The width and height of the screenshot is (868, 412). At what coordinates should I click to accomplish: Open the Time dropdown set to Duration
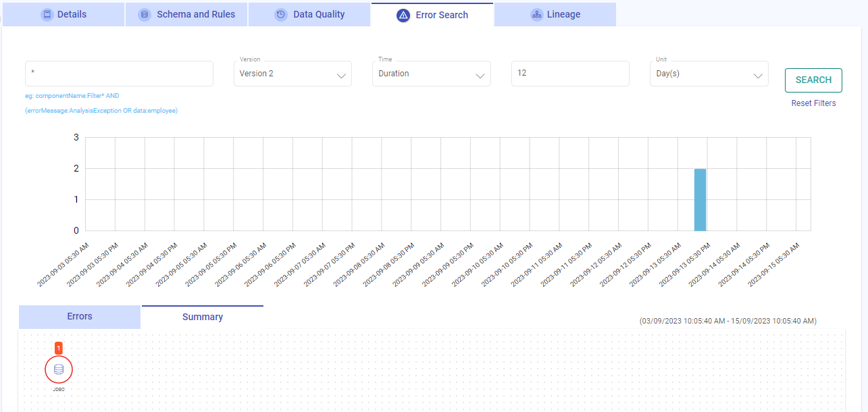(x=431, y=73)
